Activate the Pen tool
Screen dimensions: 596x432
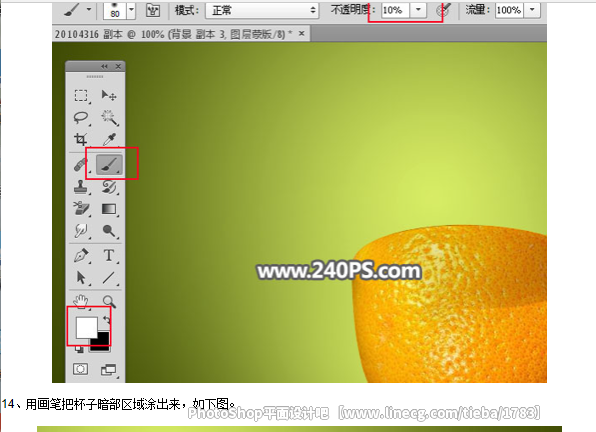(x=81, y=255)
